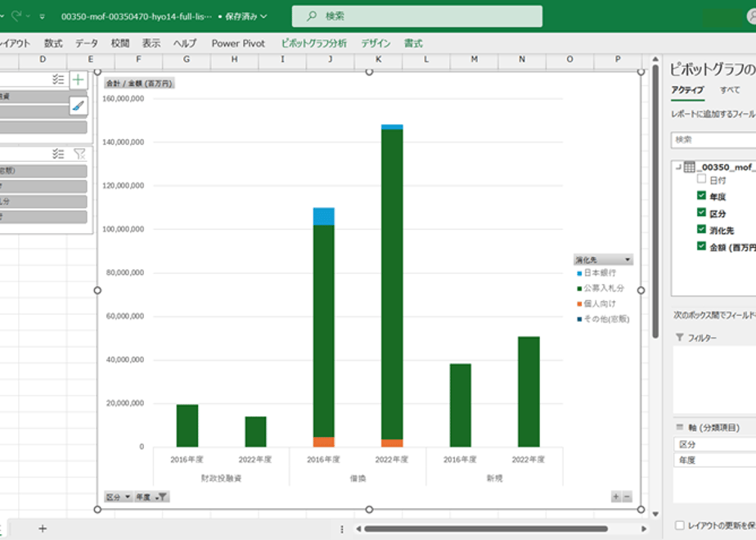756x540 pixels.
Task: Switch to the Power Pivot tab
Action: (238, 43)
